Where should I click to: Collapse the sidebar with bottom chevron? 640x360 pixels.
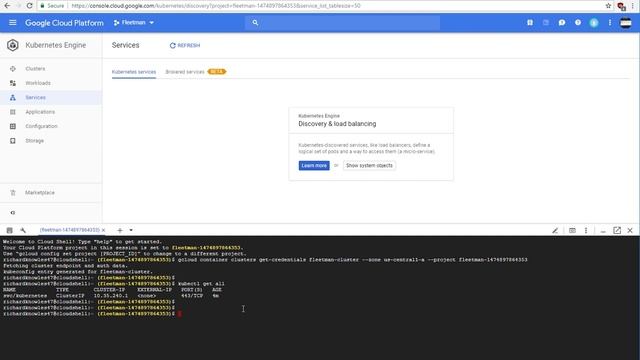pyautogui.click(x=13, y=213)
